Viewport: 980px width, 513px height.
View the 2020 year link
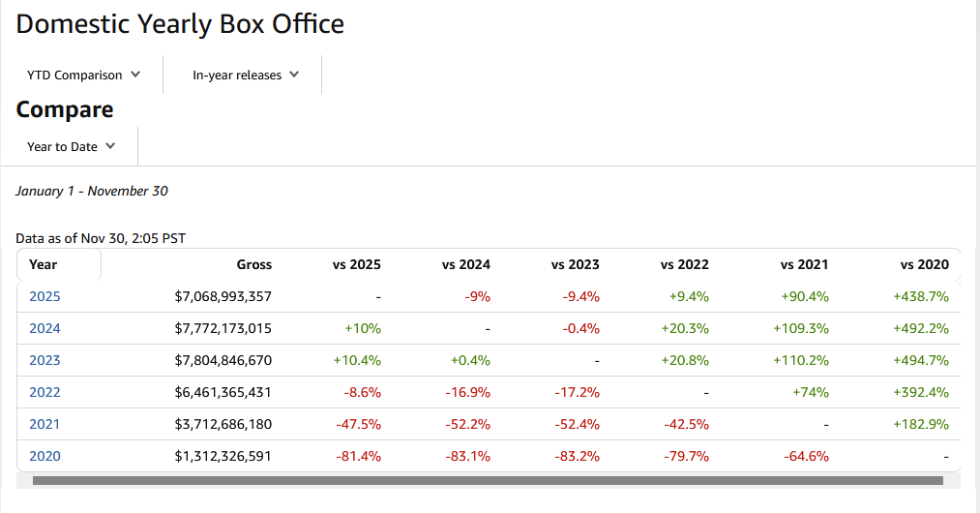click(45, 456)
